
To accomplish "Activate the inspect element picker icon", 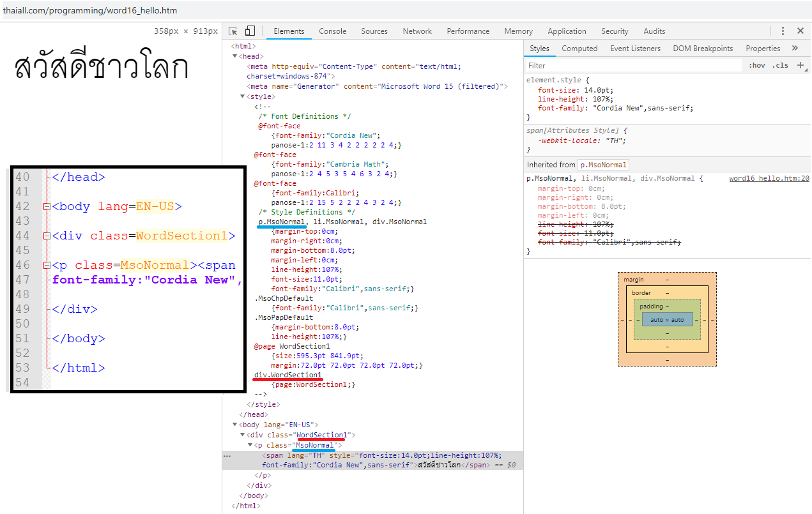I will click(233, 31).
